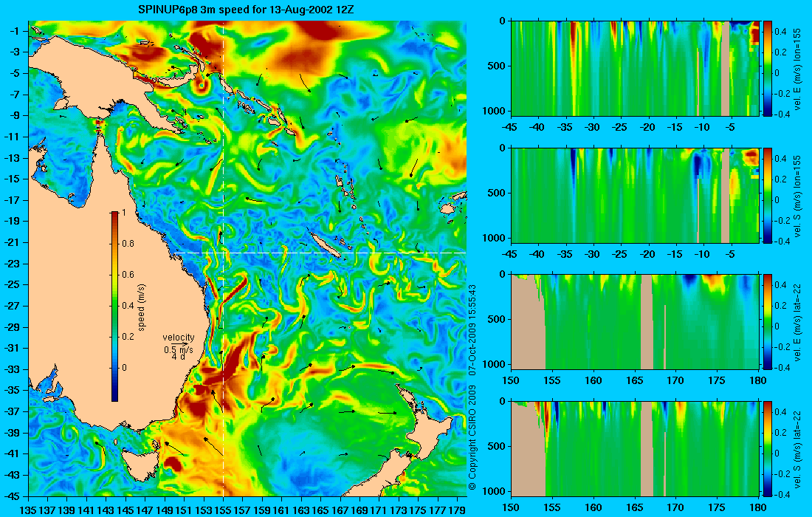Click the "speed (m/s)" colorbar label

[142, 307]
